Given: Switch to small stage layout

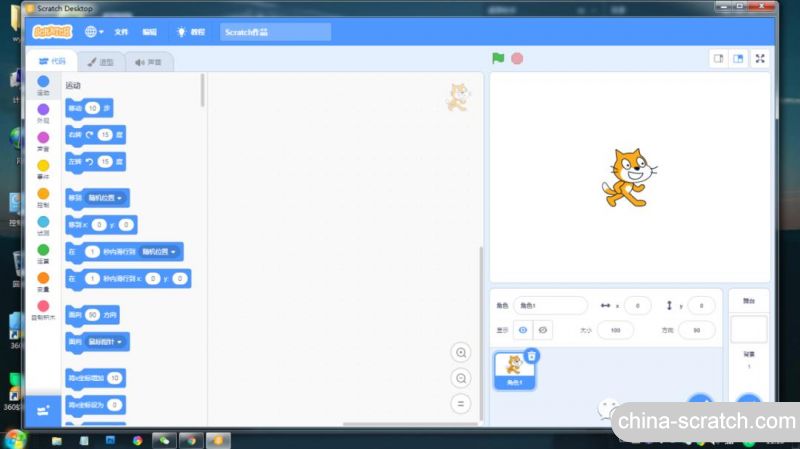Looking at the screenshot, I should click(x=718, y=59).
